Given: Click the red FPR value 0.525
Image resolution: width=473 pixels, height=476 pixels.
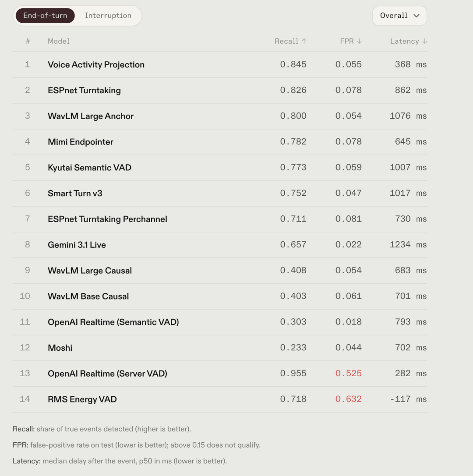Looking at the screenshot, I should pyautogui.click(x=349, y=374).
